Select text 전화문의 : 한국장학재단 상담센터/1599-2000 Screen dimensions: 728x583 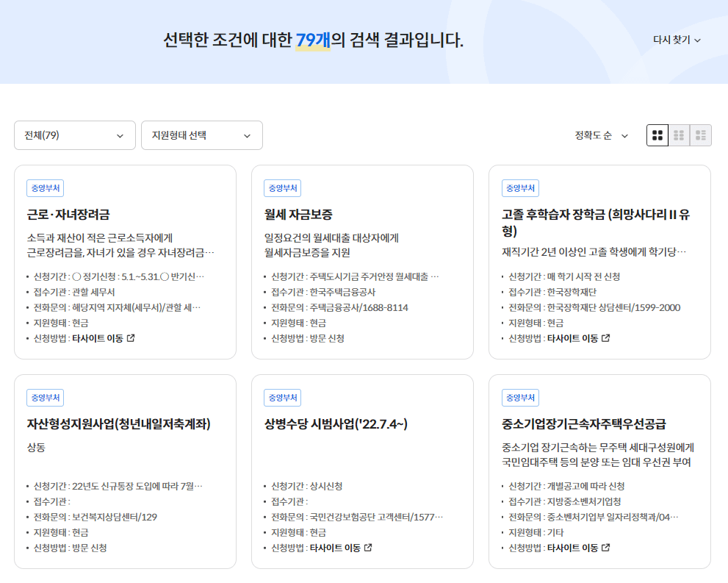pyautogui.click(x=594, y=307)
